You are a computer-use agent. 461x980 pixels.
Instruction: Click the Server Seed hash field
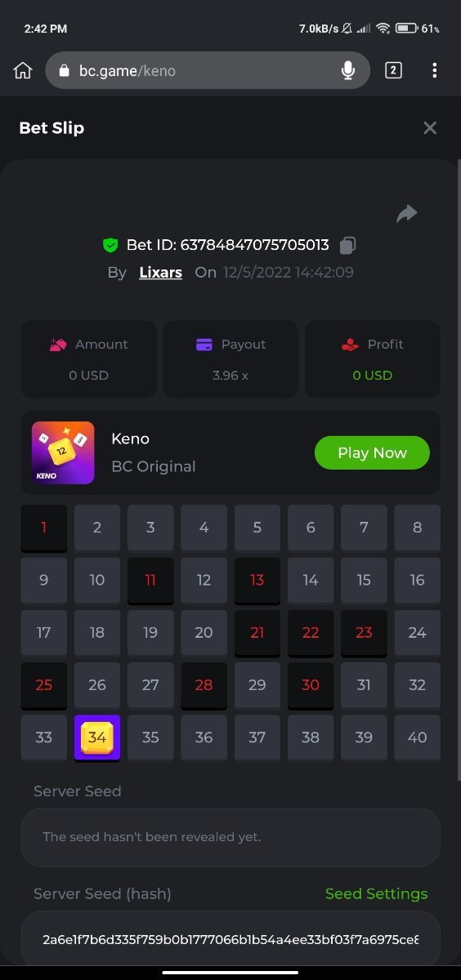[x=230, y=940]
